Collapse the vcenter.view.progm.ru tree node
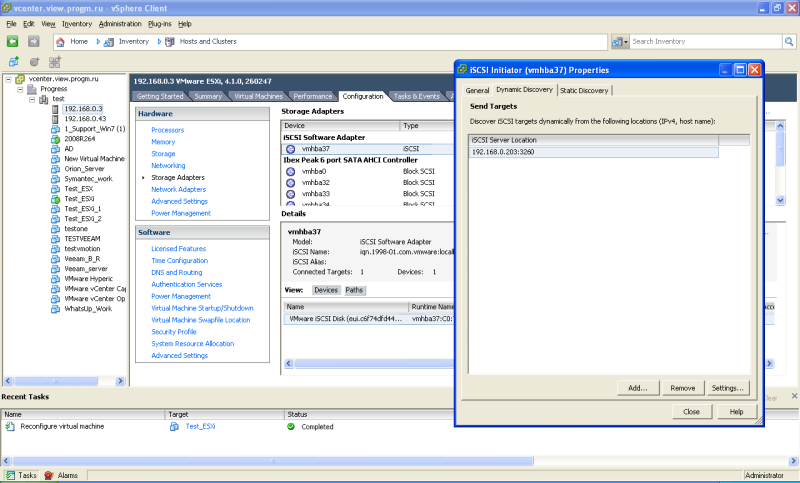This screenshot has width=800, height=483. [x=8, y=79]
